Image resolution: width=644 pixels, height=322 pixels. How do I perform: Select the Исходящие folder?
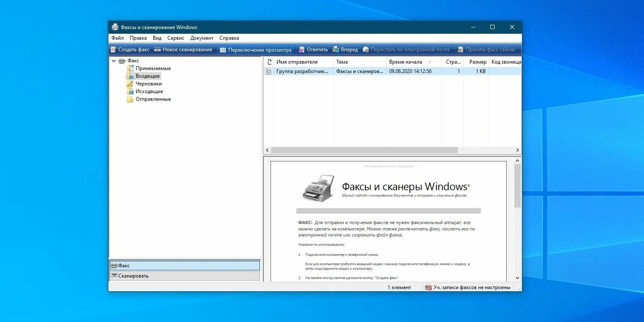coord(149,91)
